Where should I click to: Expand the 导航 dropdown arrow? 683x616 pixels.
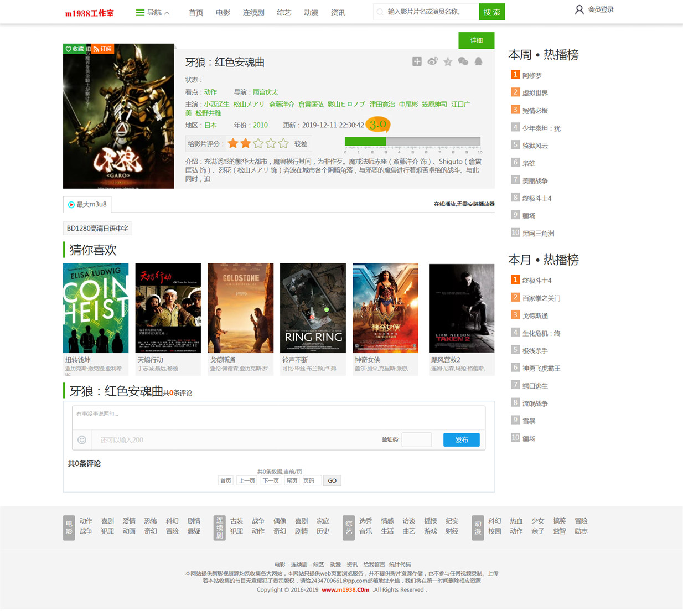(x=167, y=13)
